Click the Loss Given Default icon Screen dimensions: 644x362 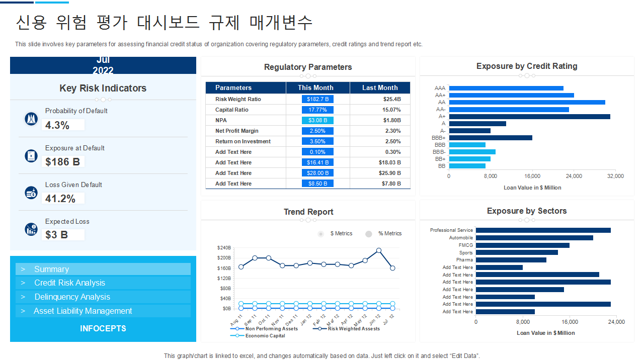[x=31, y=193]
